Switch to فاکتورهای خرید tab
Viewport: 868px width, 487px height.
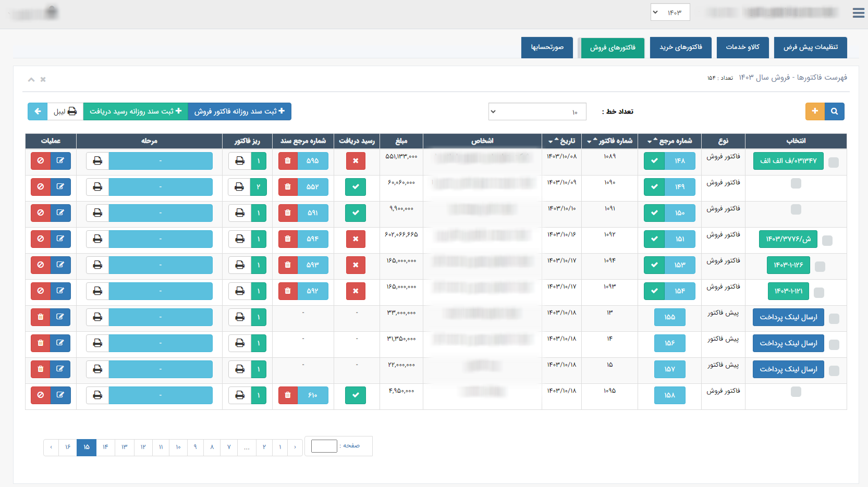(x=680, y=47)
